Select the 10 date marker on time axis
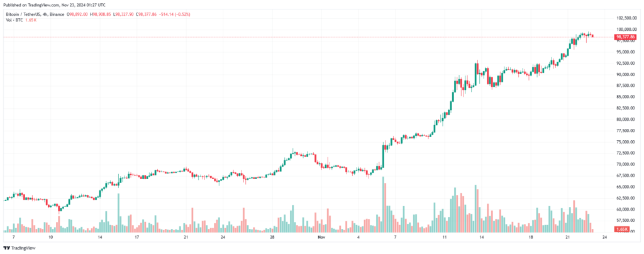The height and width of the screenshot is (254, 644). (x=50, y=237)
